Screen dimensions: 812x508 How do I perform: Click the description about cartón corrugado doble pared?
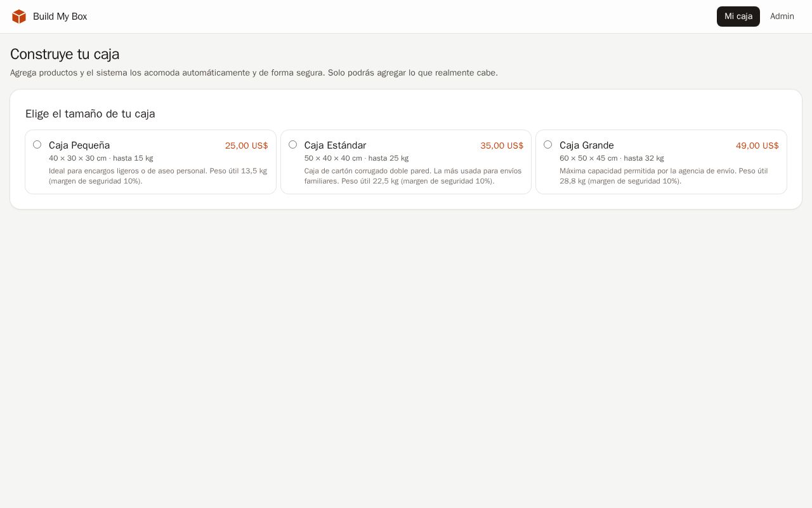pyautogui.click(x=413, y=176)
